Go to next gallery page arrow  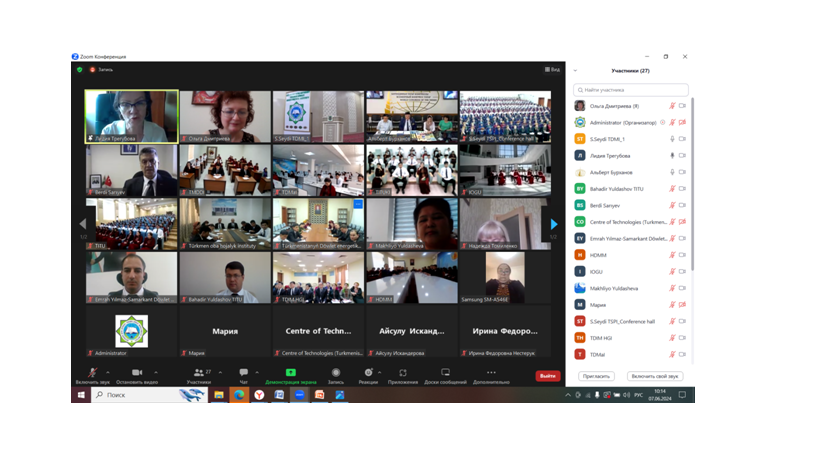554,224
